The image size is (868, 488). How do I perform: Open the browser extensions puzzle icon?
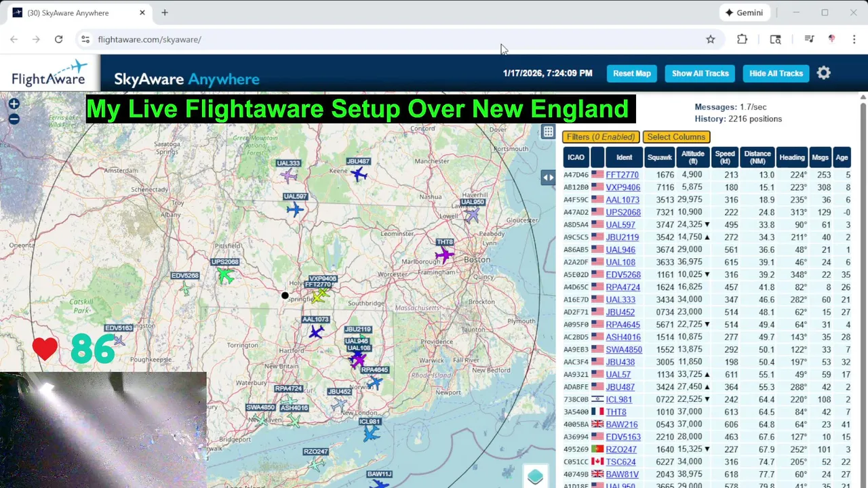tap(742, 39)
